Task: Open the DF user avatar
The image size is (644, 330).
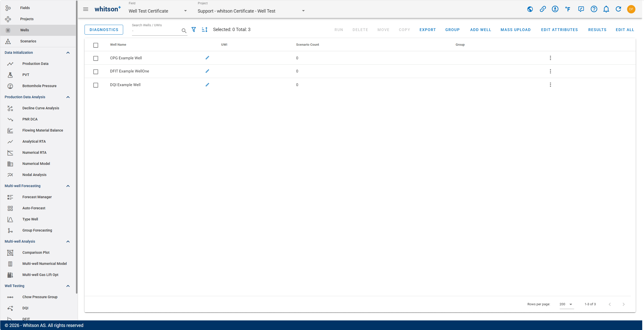Action: coord(631,9)
